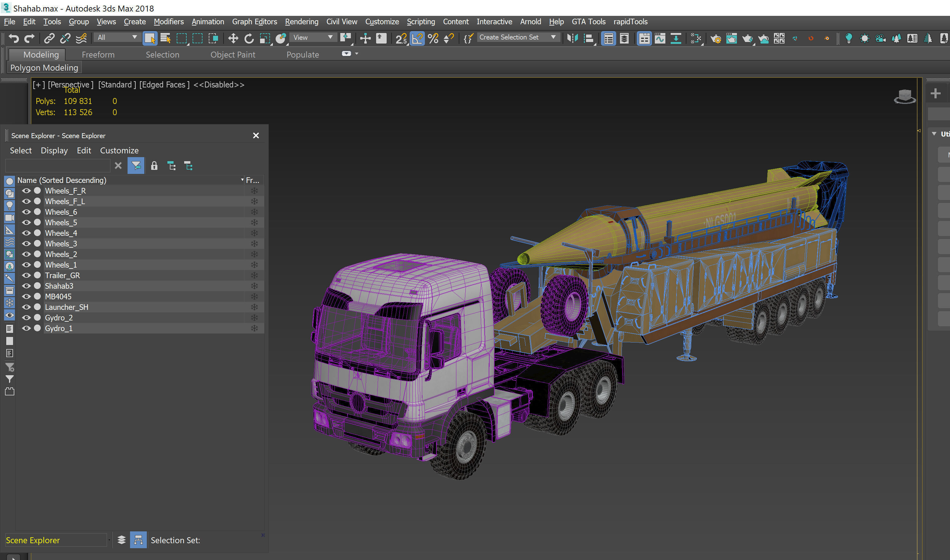Activate the Unlink Selection tool
950x560 pixels.
[x=65, y=38]
